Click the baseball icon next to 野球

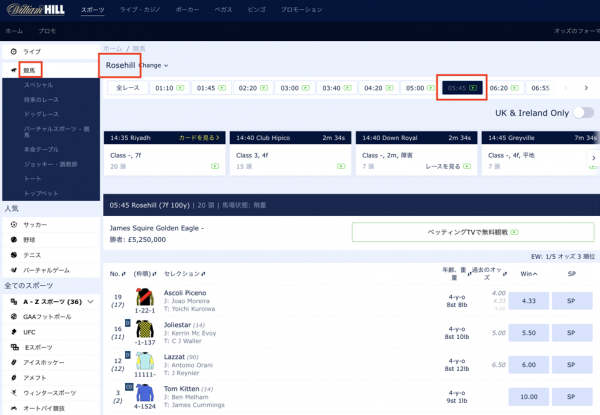pos(14,240)
